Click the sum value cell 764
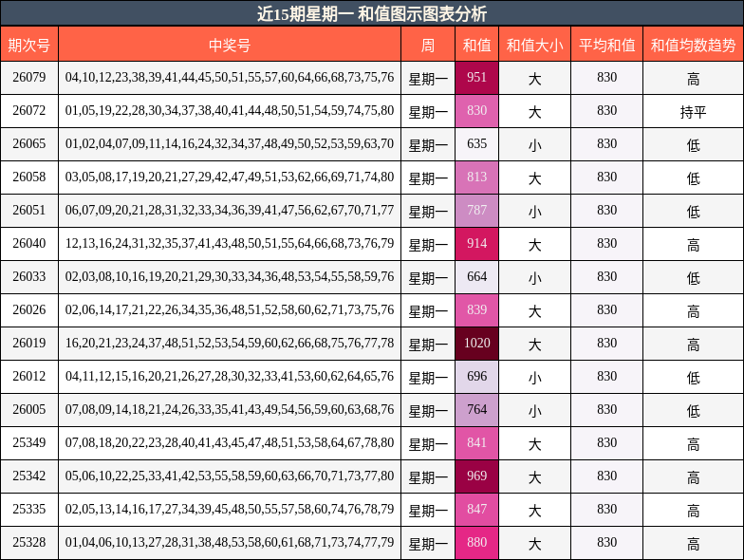Image resolution: width=744 pixels, height=560 pixels. (x=476, y=410)
